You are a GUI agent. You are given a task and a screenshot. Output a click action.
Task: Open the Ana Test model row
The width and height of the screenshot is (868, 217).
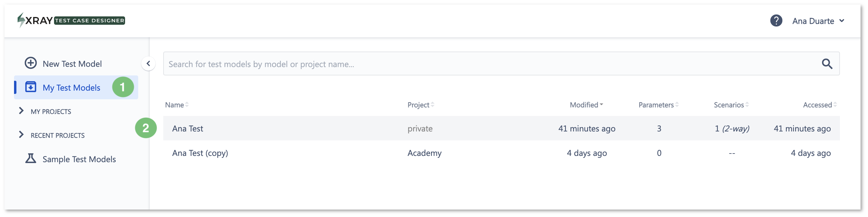pos(501,128)
